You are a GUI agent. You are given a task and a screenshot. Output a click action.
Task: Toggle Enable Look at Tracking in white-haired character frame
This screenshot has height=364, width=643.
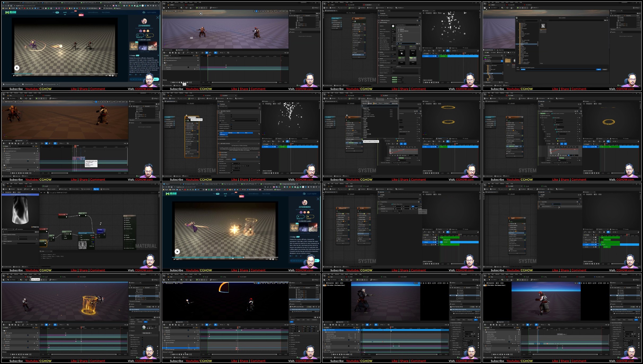[463, 327]
